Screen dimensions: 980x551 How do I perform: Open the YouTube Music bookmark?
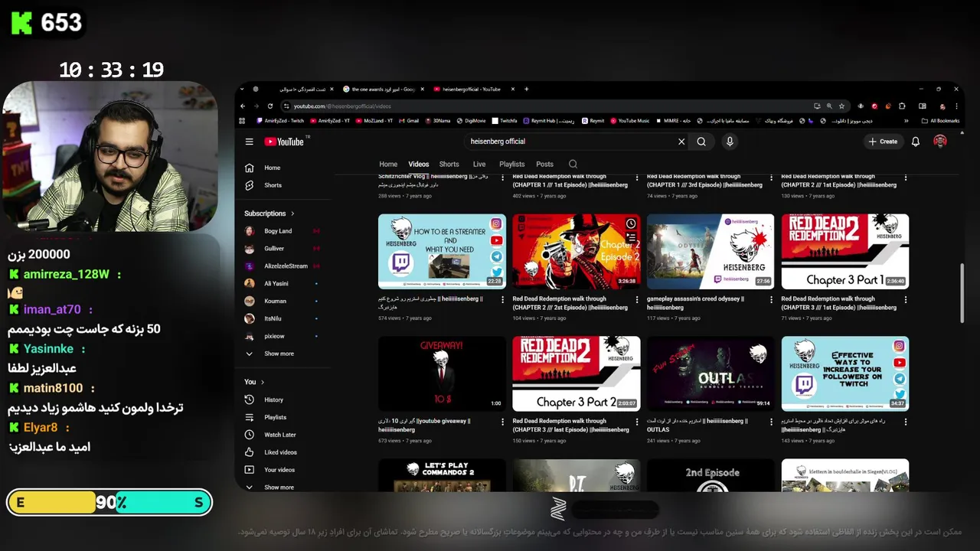point(629,121)
